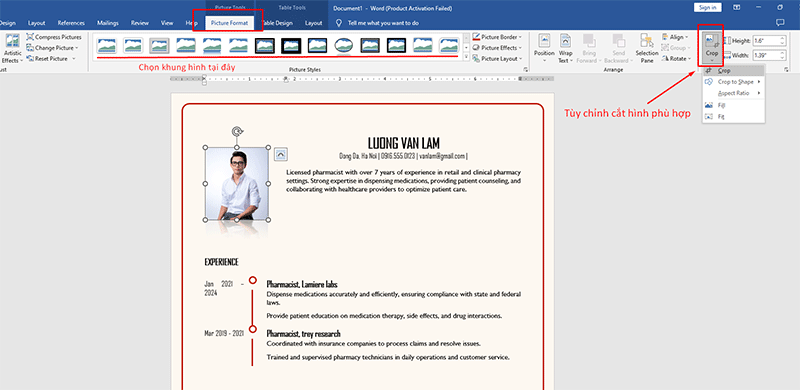Open Picture Styles dialog launcher
Viewport: 800px width, 390px height.
point(525,69)
